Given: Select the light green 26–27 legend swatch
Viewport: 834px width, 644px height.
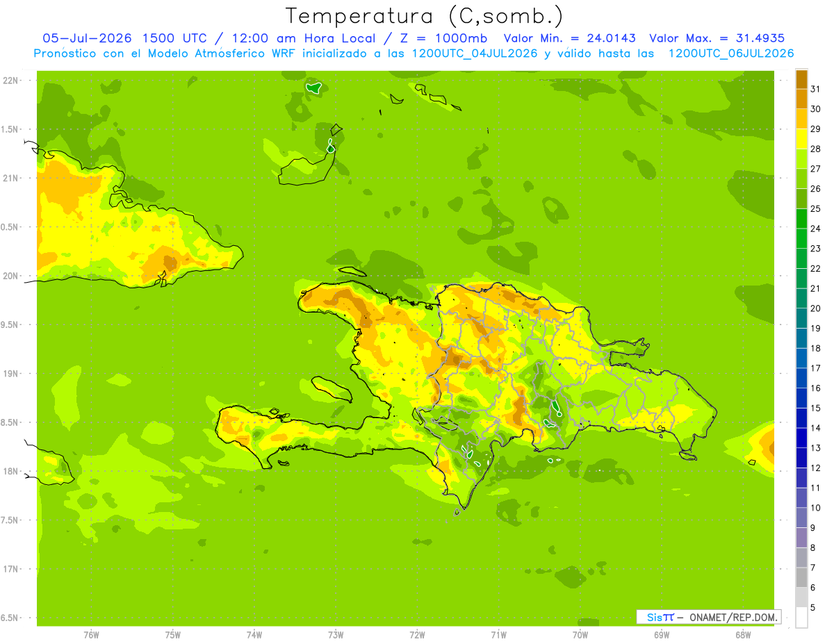Looking at the screenshot, I should (x=801, y=179).
